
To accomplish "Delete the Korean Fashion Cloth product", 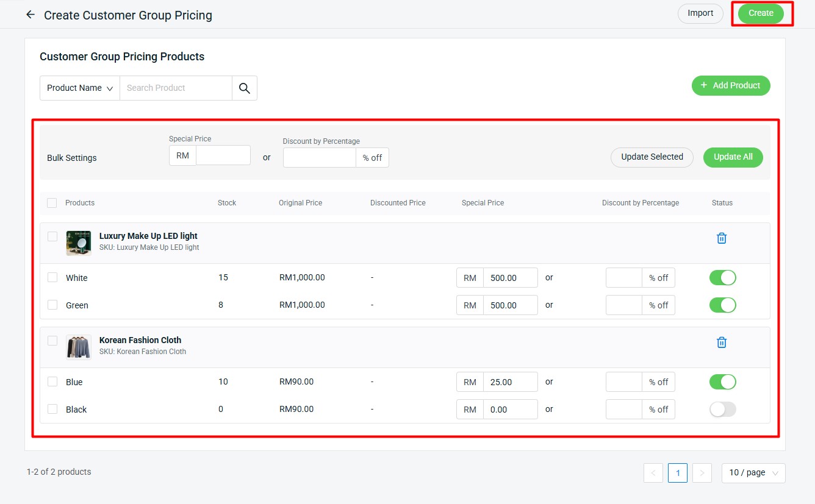I will [721, 342].
